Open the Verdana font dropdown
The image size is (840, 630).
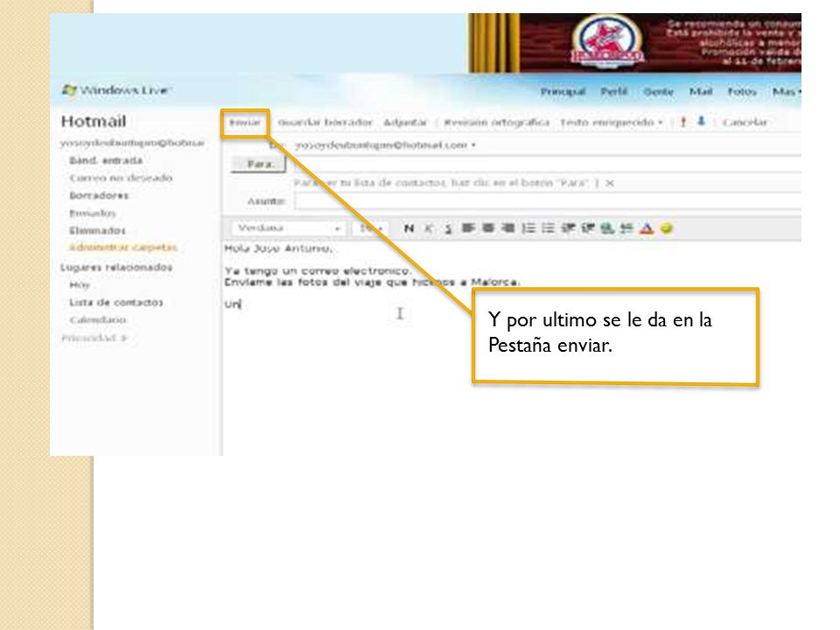(288, 228)
